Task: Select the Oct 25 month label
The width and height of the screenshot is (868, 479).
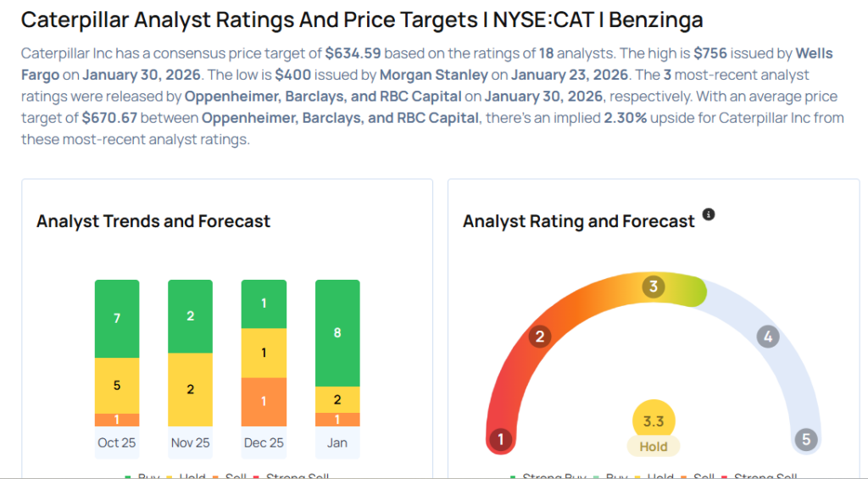Action: [x=117, y=443]
